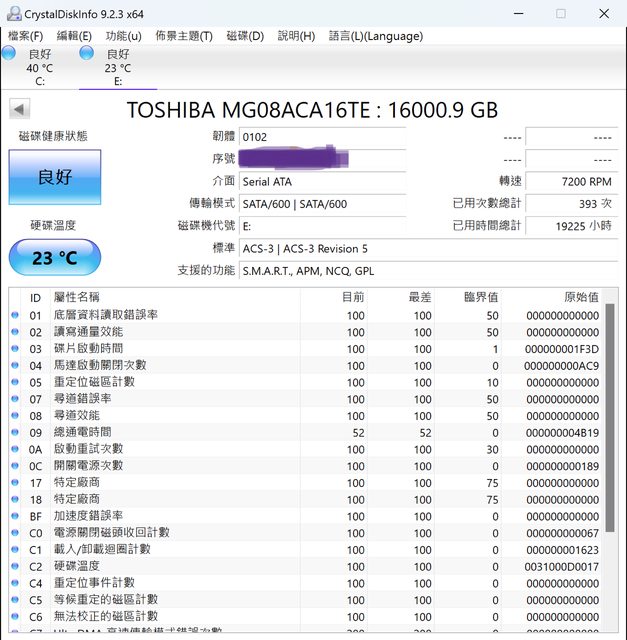Click status dot of attribute C0
Screen dimensions: 627x640
[15, 533]
